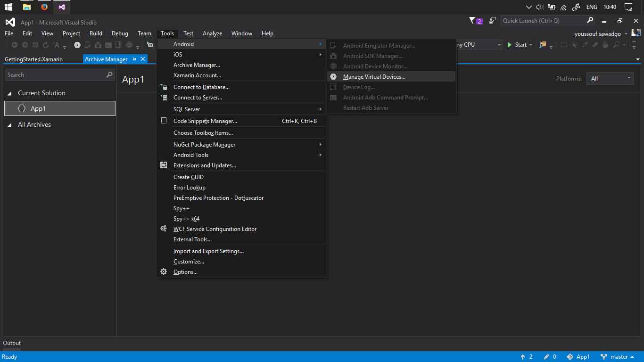Open File Explorer from the taskbar
This screenshot has height=362, width=644.
pos(27,7)
